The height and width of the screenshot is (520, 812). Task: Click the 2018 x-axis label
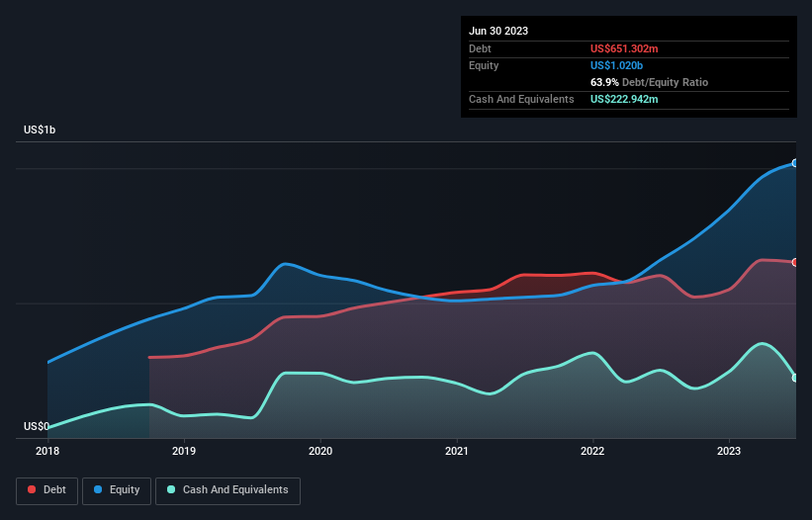tap(47, 451)
